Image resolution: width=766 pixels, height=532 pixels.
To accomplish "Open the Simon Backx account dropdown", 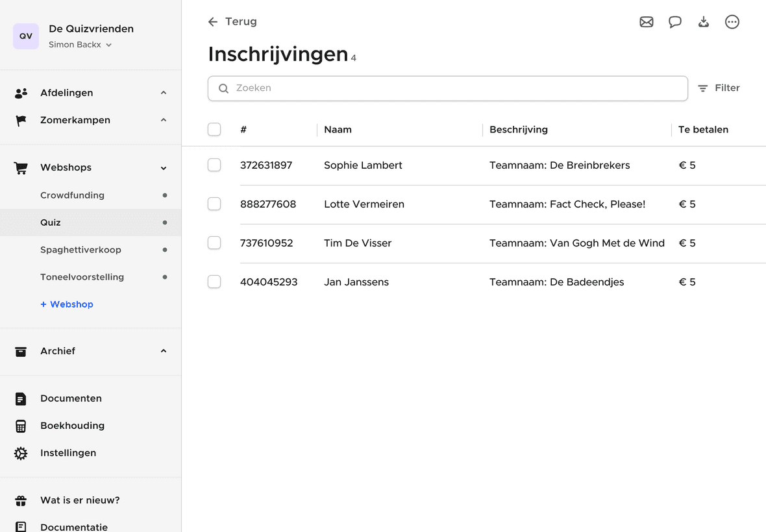I will point(80,45).
